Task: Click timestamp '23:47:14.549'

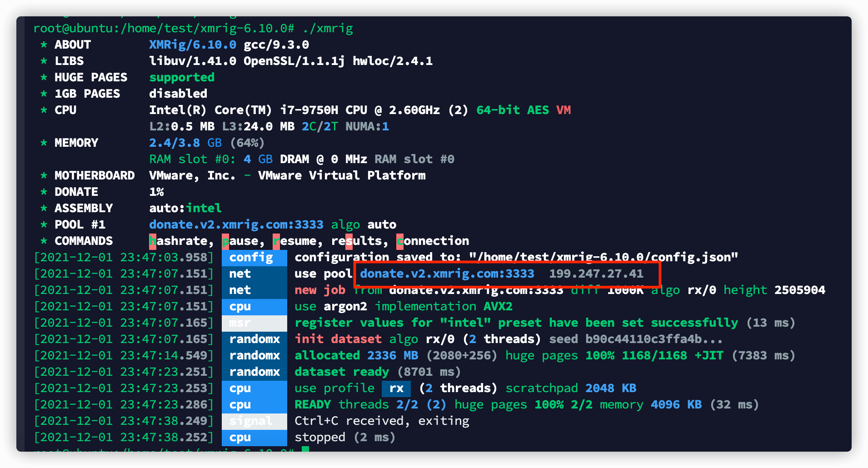Action: click(164, 355)
